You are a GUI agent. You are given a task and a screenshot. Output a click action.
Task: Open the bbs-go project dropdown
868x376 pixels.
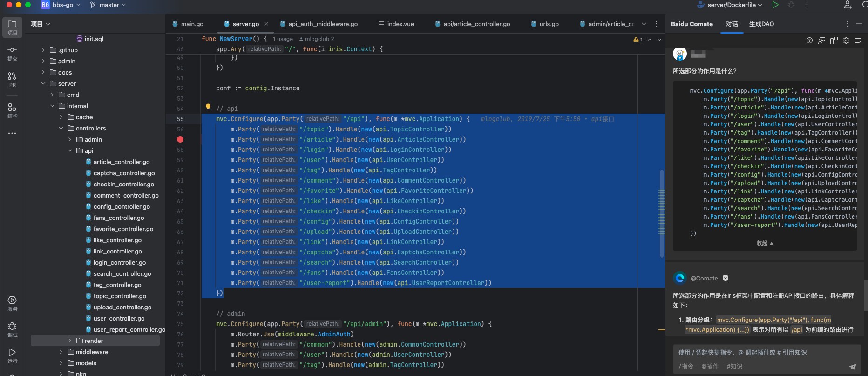61,5
